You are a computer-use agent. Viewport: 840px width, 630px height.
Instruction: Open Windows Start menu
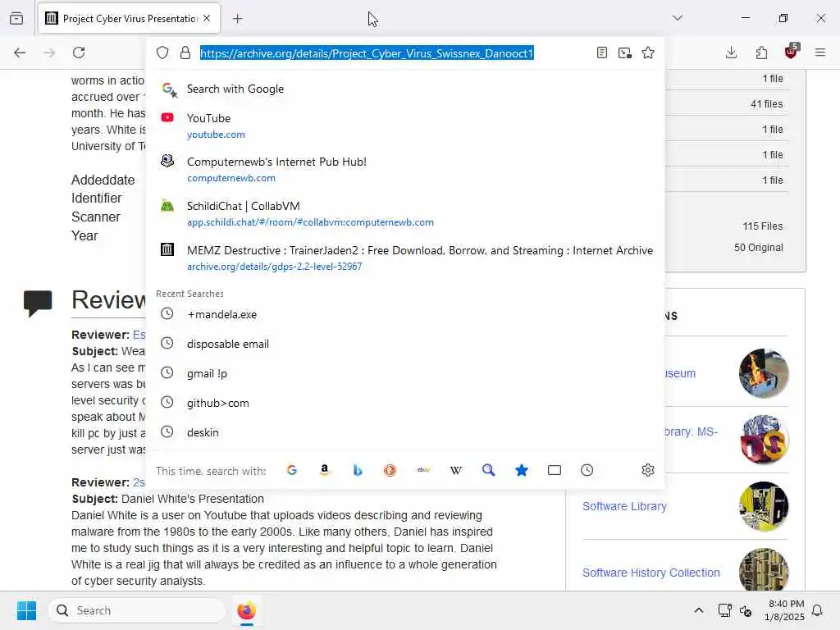click(26, 610)
